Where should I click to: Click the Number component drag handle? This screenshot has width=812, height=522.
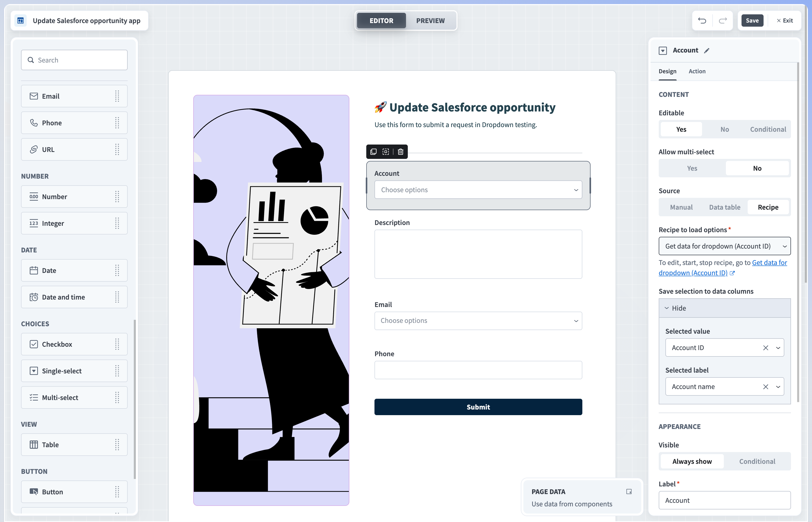[117, 197]
